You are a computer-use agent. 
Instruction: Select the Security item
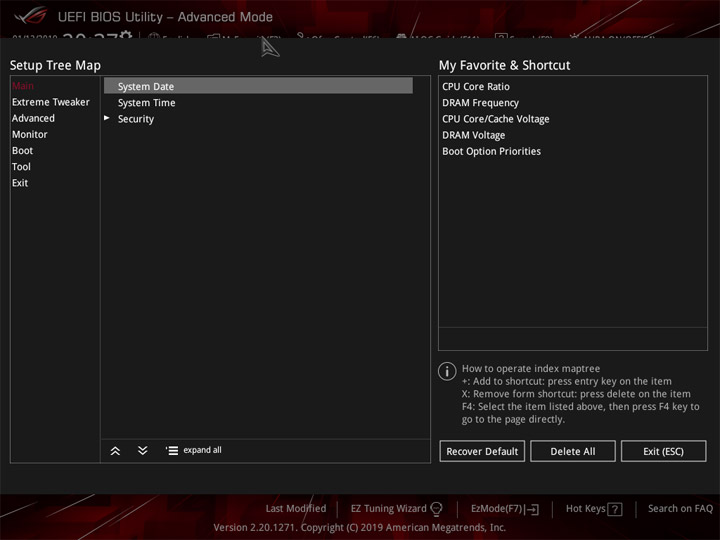tap(136, 119)
